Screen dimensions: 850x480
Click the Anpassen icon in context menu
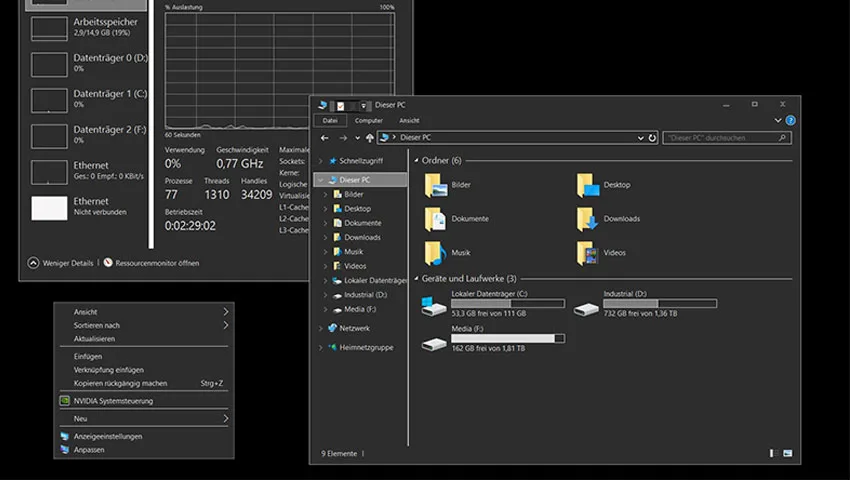click(65, 450)
